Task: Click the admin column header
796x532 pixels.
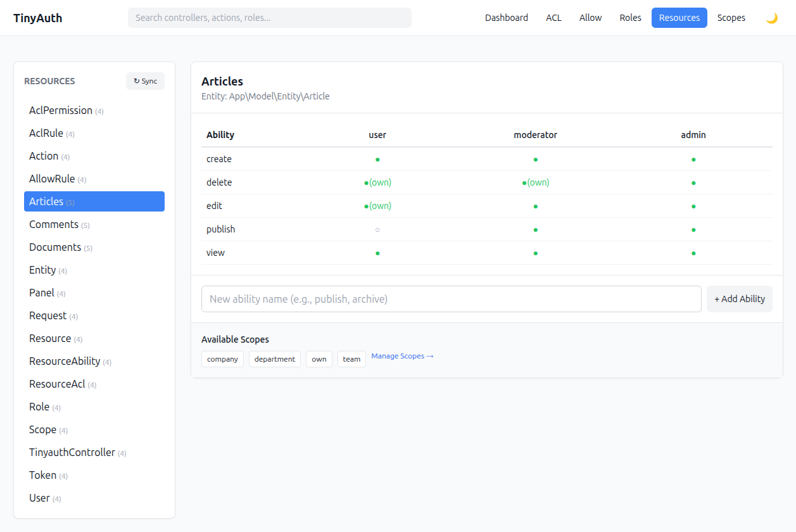Action: pyautogui.click(x=693, y=135)
